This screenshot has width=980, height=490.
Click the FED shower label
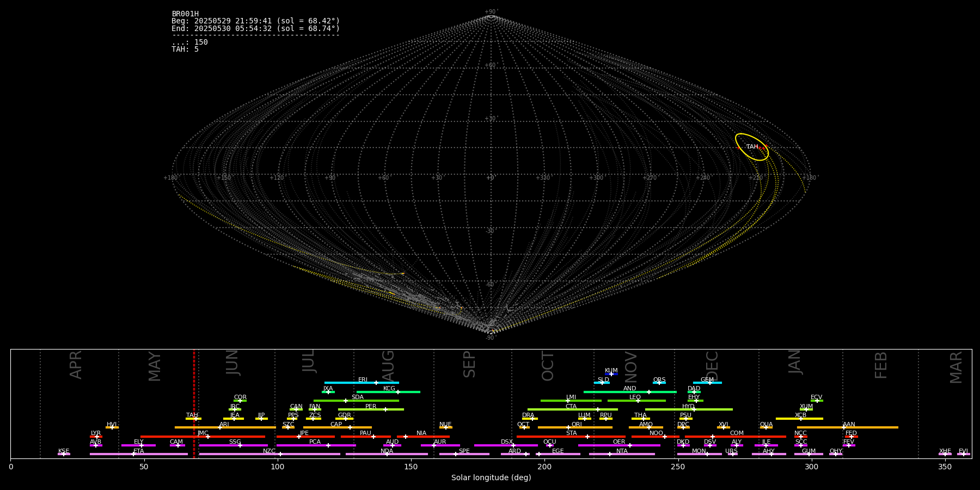[851, 433]
